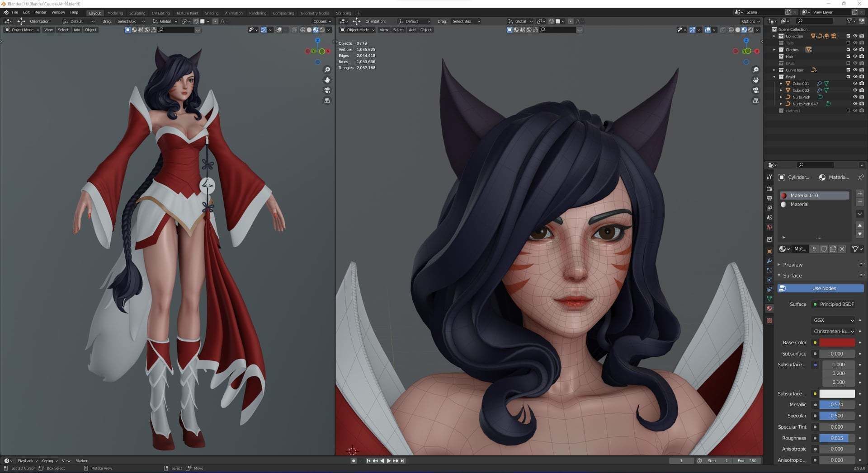This screenshot has width=868, height=473.
Task: Pin the properties editor context
Action: pyautogui.click(x=860, y=177)
